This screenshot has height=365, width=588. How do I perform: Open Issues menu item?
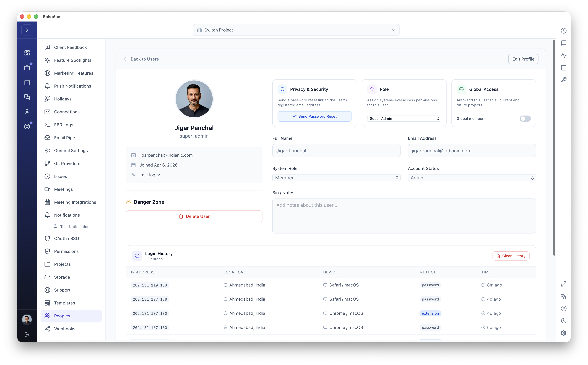[71, 177]
